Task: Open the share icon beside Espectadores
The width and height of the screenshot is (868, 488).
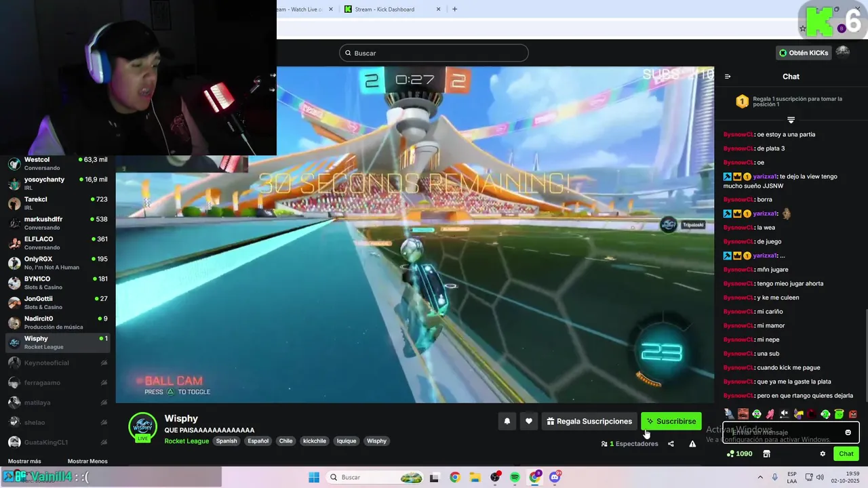Action: [671, 444]
